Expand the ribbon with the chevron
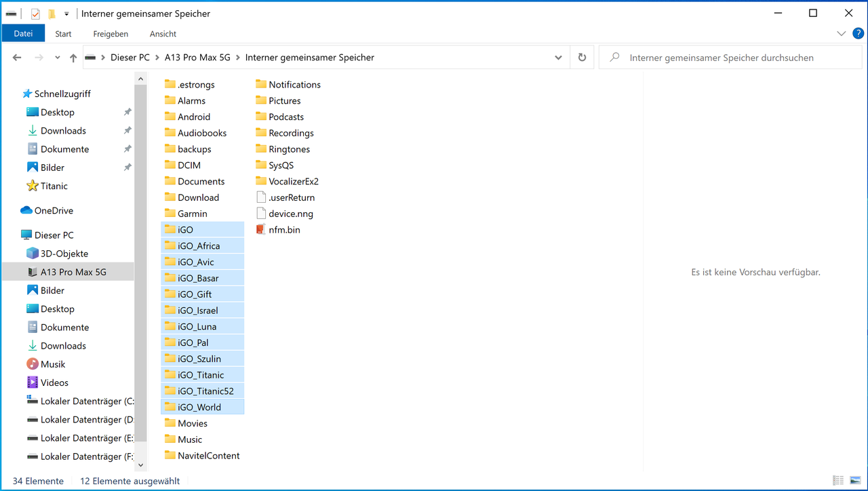The image size is (868, 491). tap(841, 33)
